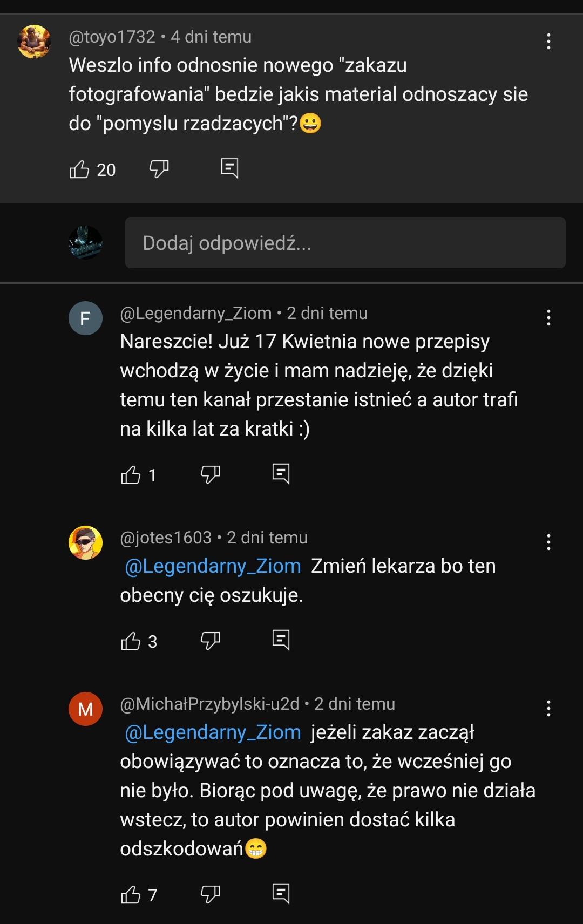This screenshot has width=583, height=924.
Task: Open more options for @jotes1603 reply
Action: 548,542
